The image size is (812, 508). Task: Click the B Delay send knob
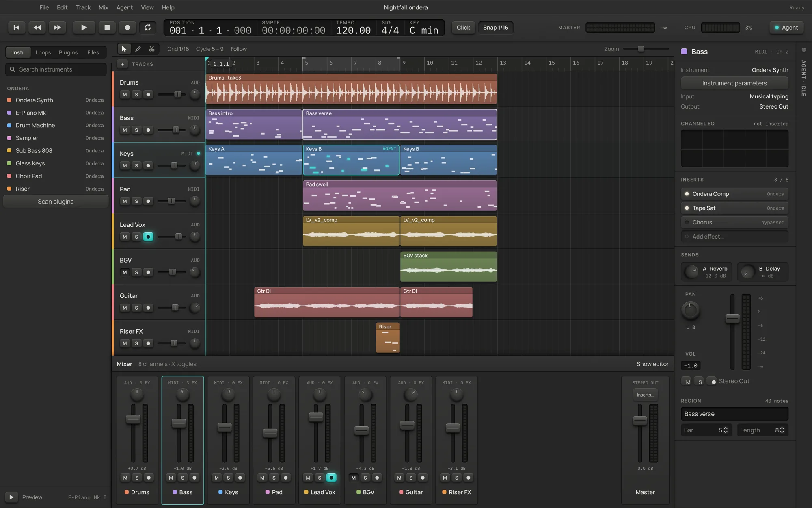pyautogui.click(x=747, y=271)
